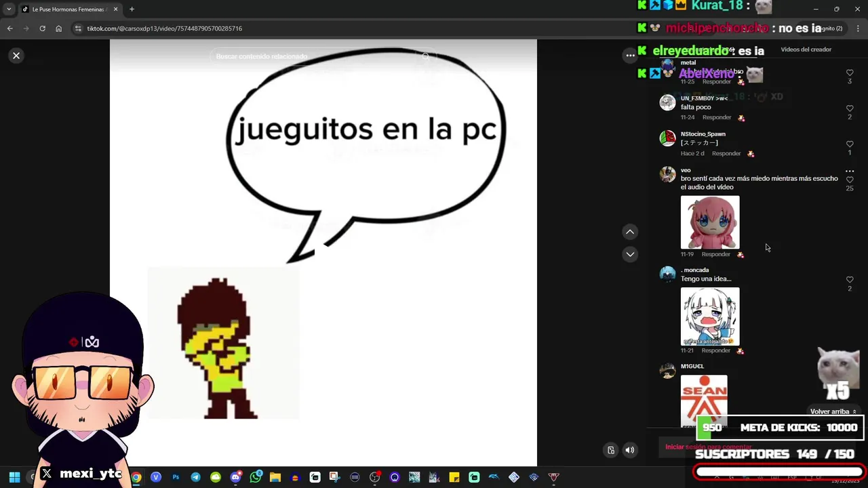Screen dimensions: 868x488
Task: Open M1GU€L's profile avatar
Action: 668,370
